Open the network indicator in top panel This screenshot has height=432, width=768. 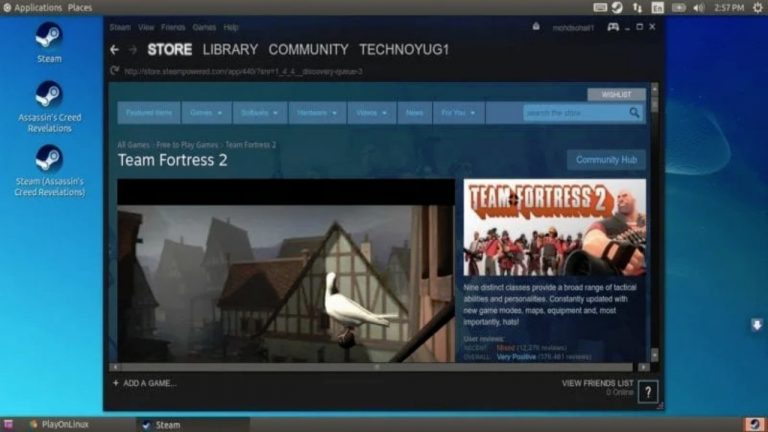[637, 7]
